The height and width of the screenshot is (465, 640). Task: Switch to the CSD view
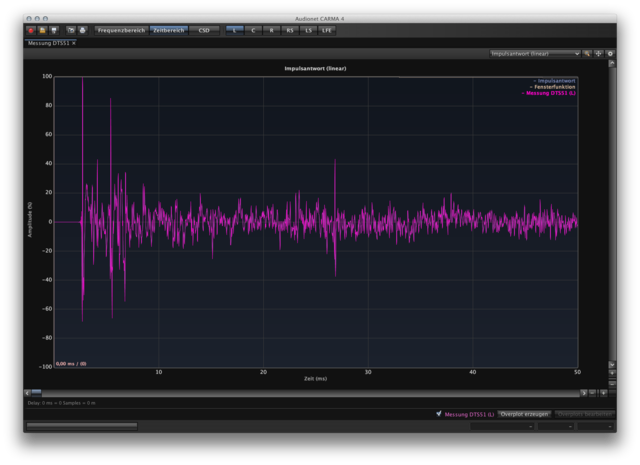tap(204, 30)
